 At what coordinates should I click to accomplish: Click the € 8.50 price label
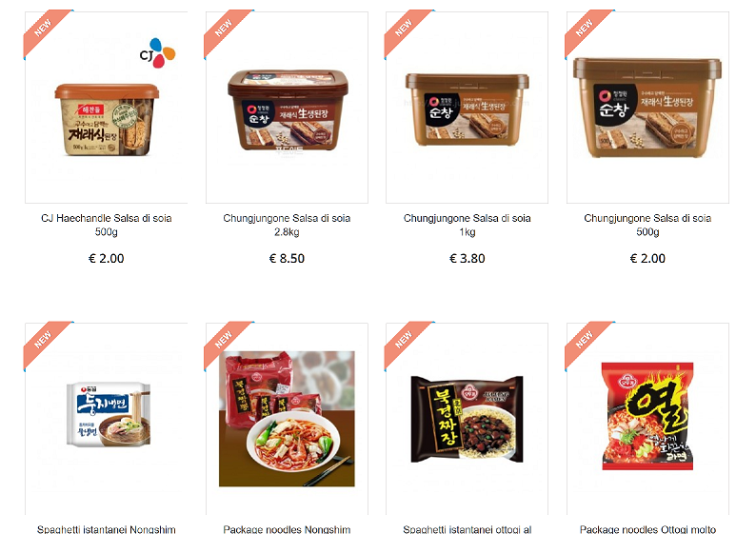(x=287, y=259)
